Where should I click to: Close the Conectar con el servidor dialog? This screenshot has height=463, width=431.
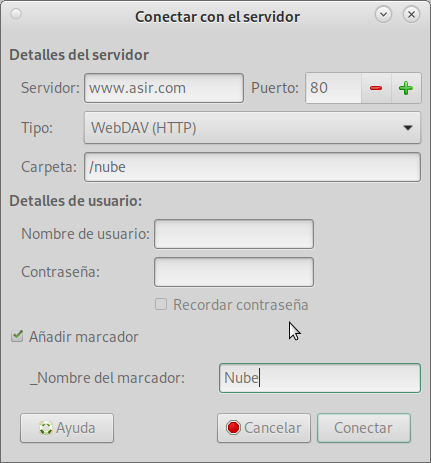click(x=411, y=15)
